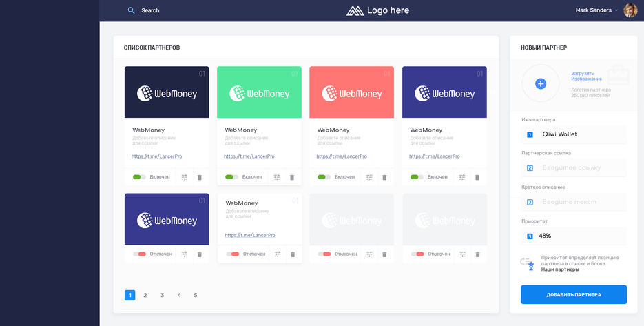Go to pagination page 5
The width and height of the screenshot is (644, 326).
tap(196, 295)
